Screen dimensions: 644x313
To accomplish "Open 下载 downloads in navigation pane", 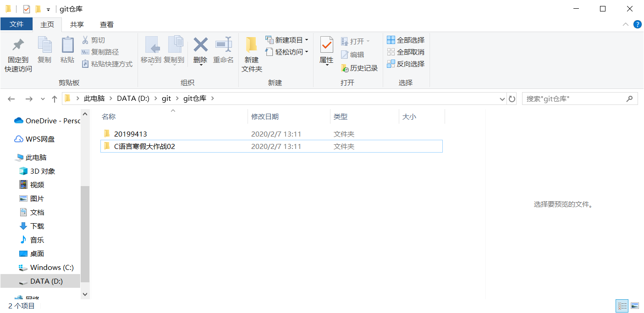I will 32,226.
